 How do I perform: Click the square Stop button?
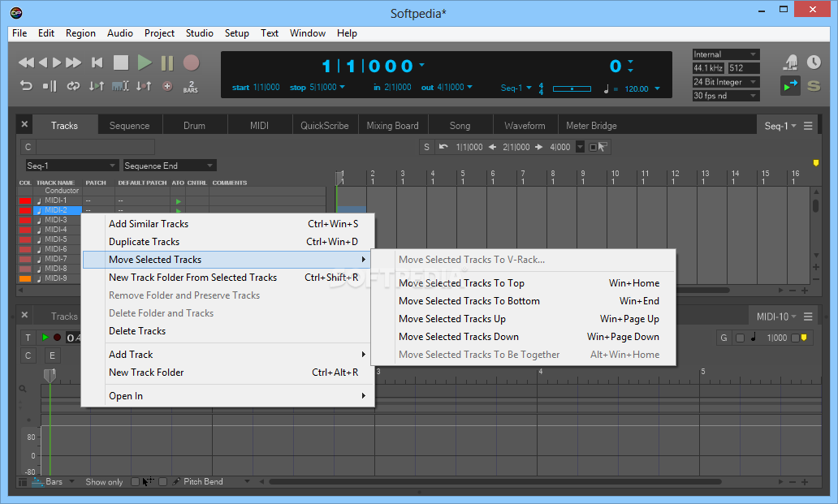121,63
